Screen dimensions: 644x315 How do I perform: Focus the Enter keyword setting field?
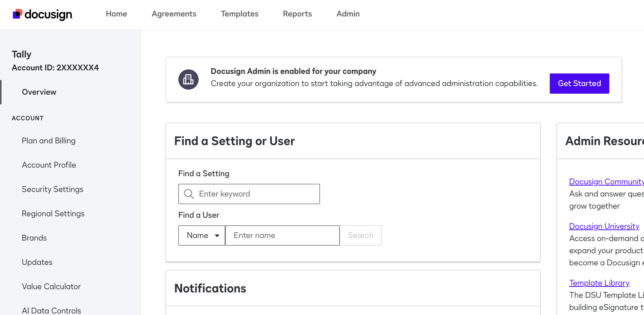(256, 194)
